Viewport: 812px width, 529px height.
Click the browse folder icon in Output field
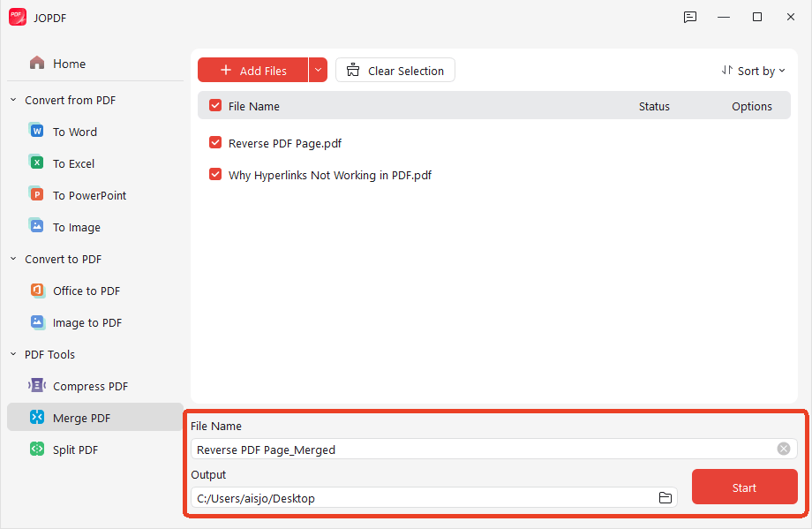[x=665, y=498]
